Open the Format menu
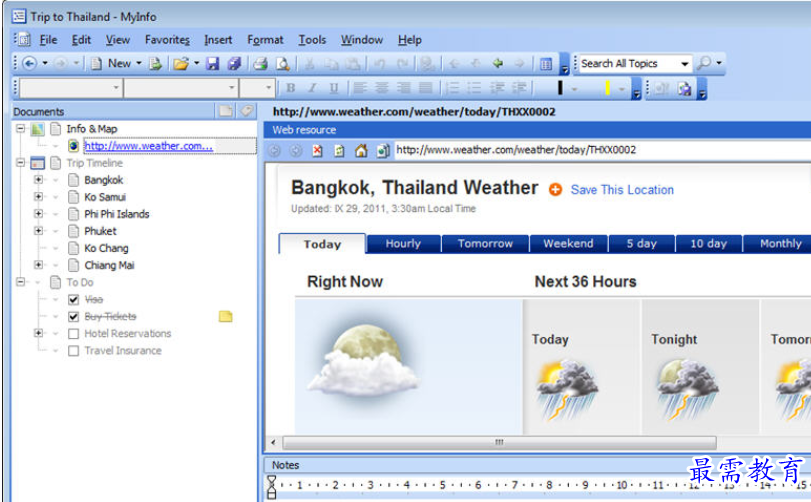The width and height of the screenshot is (811, 502). pyautogui.click(x=265, y=40)
